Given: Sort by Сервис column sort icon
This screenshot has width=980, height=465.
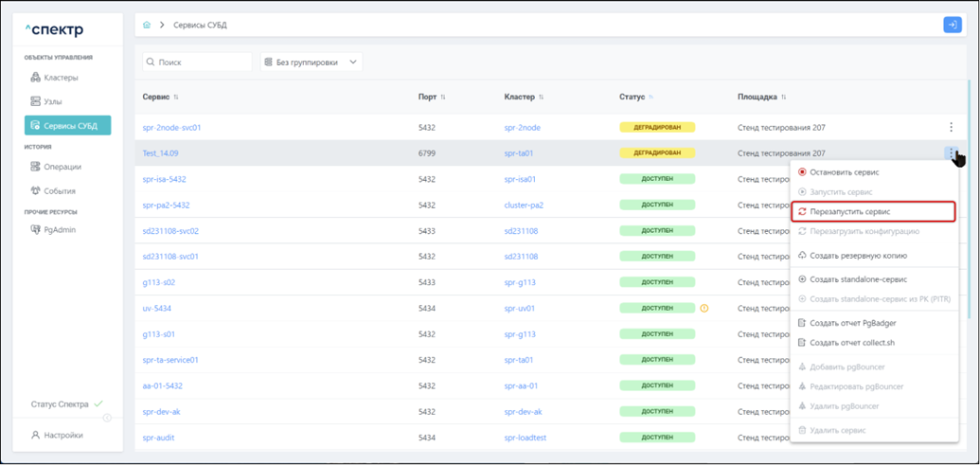Looking at the screenshot, I should [x=176, y=97].
